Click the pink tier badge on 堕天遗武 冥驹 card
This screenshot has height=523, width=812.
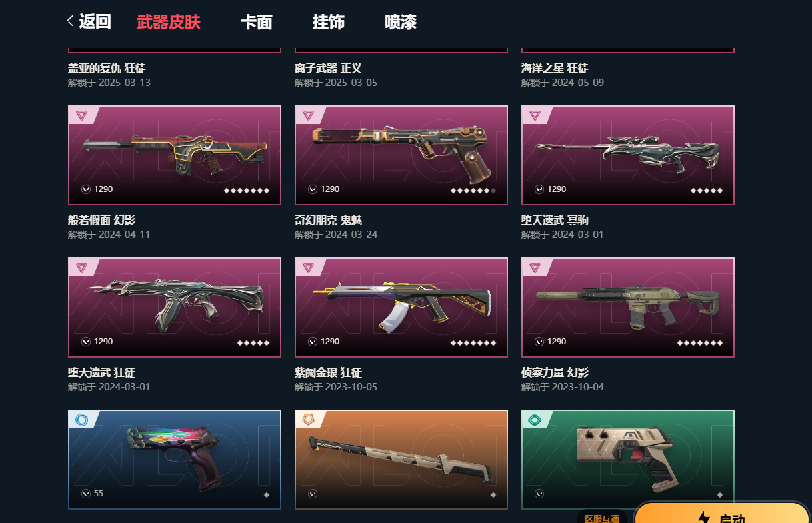click(535, 115)
